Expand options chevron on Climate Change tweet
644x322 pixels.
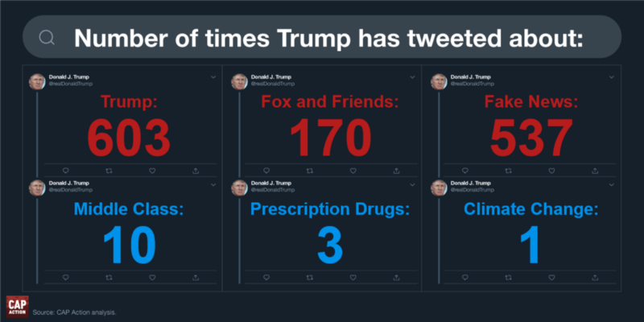(612, 185)
